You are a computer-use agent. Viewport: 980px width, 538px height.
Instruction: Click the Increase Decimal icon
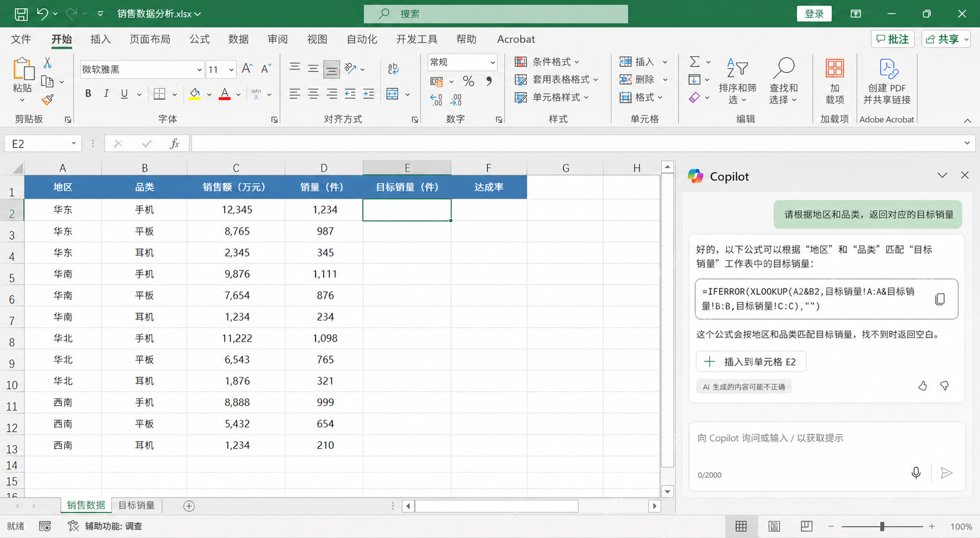(x=436, y=100)
